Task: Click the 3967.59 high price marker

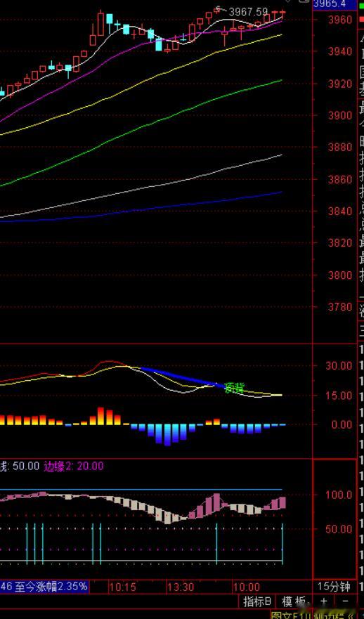Action: point(248,12)
